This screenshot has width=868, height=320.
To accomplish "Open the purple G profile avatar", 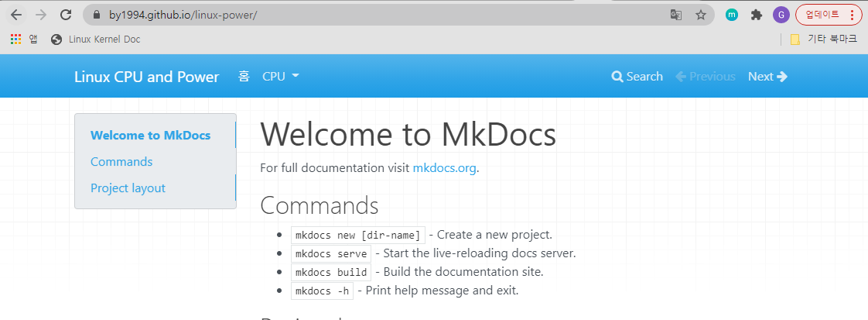I will click(x=781, y=15).
